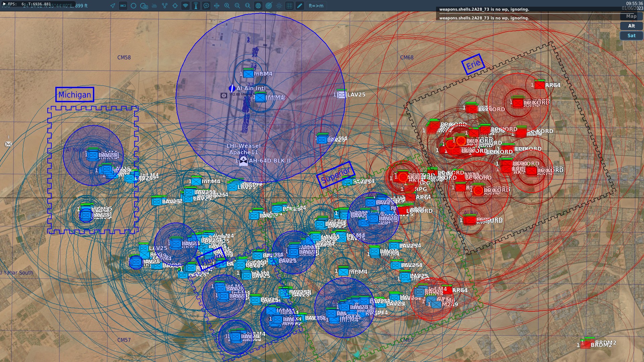This screenshot has width=644, height=362.
Task: Toggle the pencil draw tool
Action: [300, 6]
